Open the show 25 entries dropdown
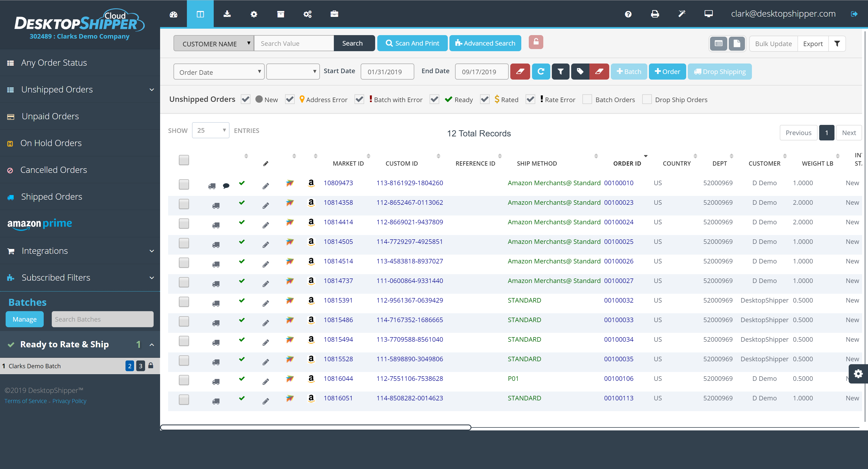Viewport: 868px width, 469px height. point(210,130)
